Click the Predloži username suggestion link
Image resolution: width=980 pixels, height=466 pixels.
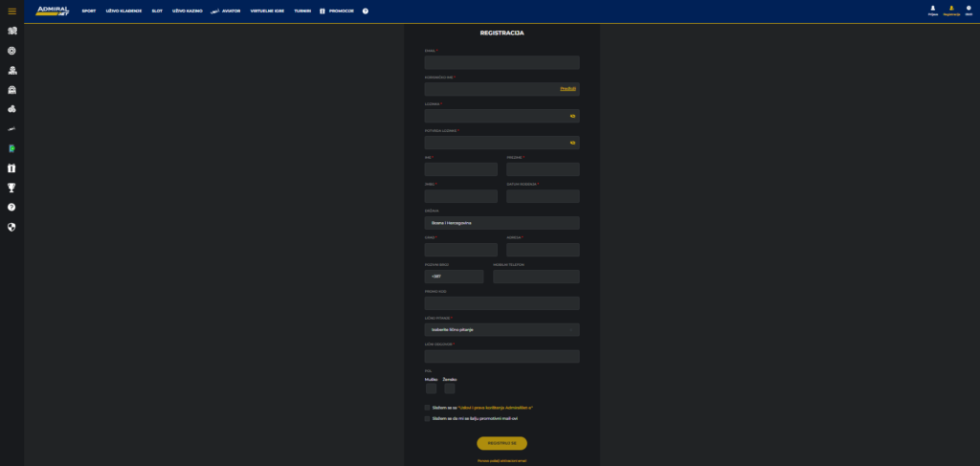click(568, 89)
